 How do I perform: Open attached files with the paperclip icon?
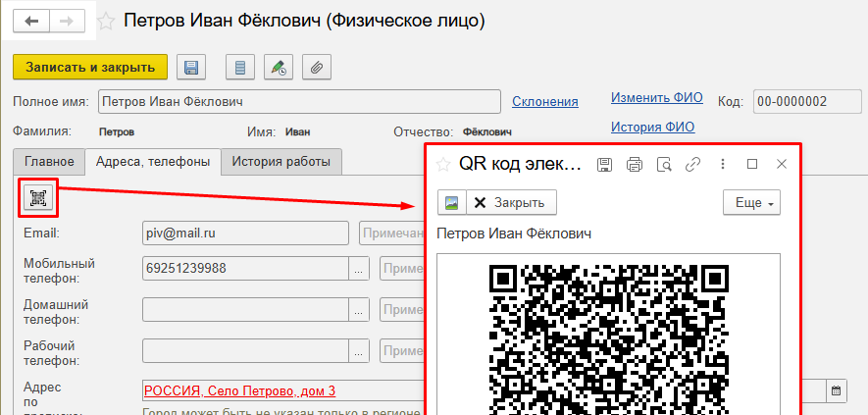[317, 68]
